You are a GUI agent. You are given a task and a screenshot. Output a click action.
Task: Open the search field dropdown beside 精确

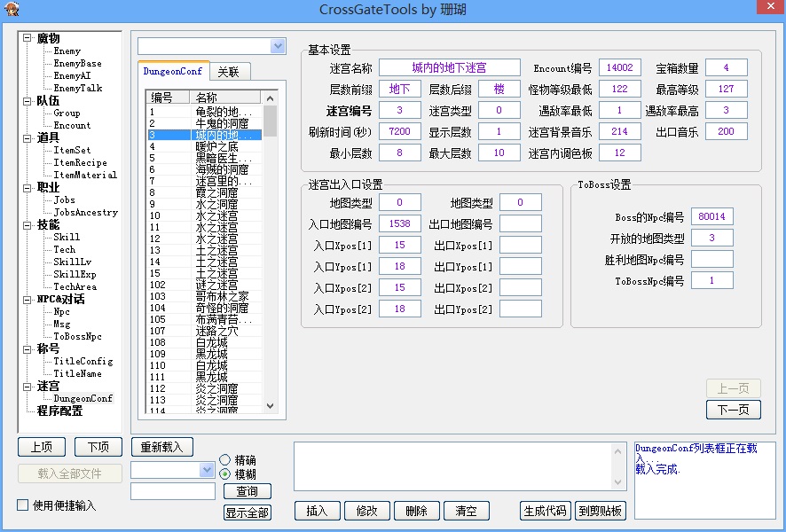(x=208, y=470)
